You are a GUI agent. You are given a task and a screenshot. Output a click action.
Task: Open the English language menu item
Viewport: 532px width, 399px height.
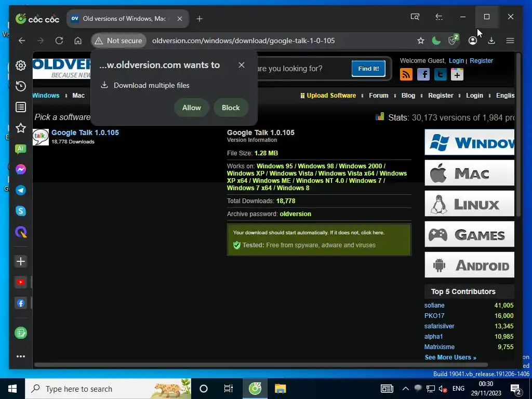(505, 96)
